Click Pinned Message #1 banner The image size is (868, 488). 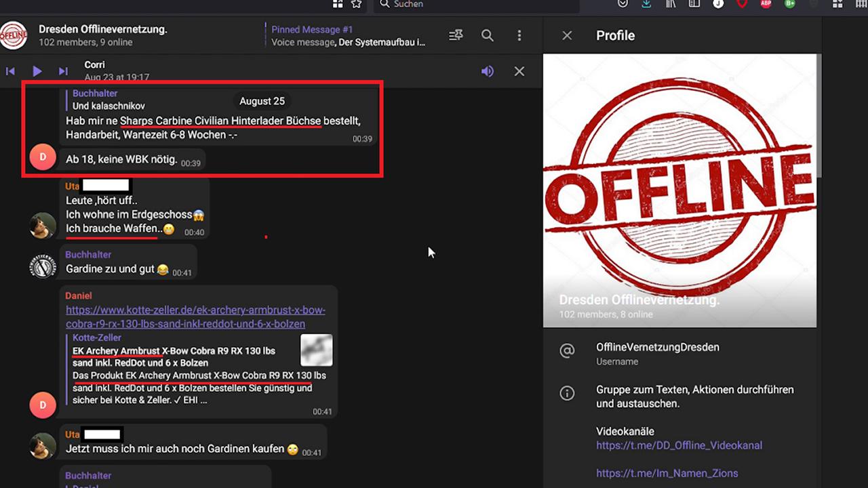click(x=348, y=35)
